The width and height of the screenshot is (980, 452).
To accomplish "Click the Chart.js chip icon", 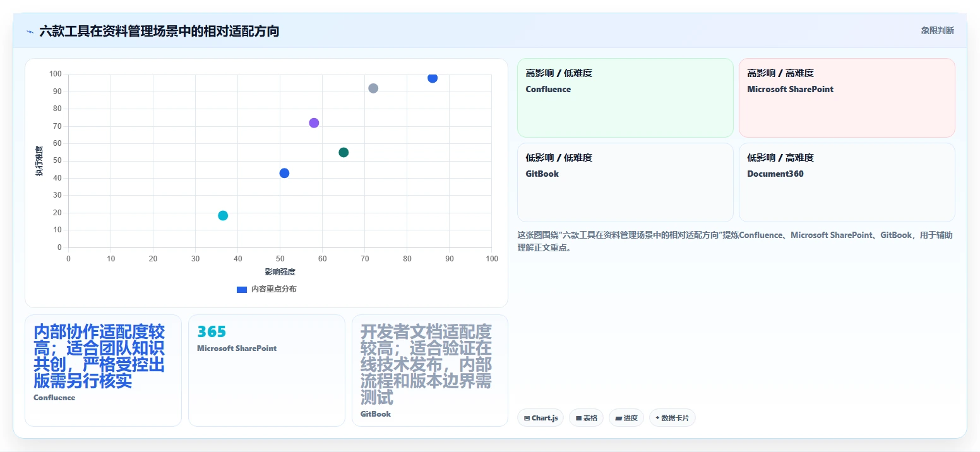I will (x=527, y=419).
